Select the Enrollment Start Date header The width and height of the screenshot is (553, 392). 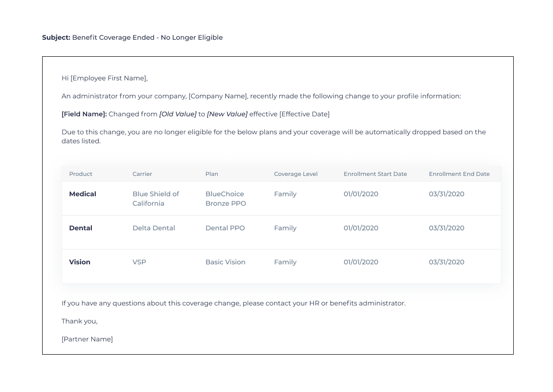tap(375, 174)
